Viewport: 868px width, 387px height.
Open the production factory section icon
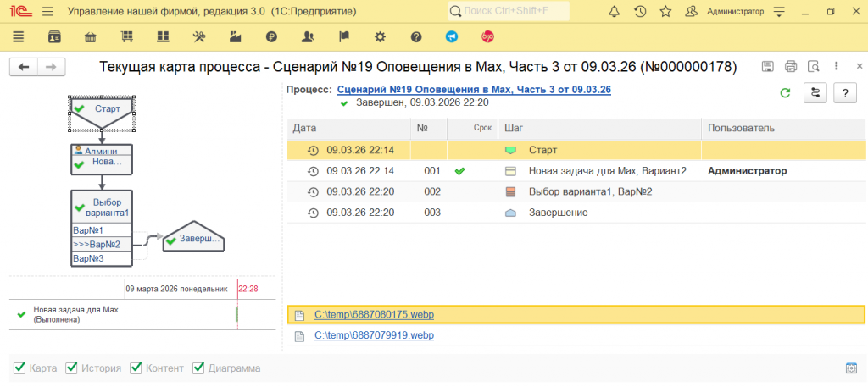(236, 37)
